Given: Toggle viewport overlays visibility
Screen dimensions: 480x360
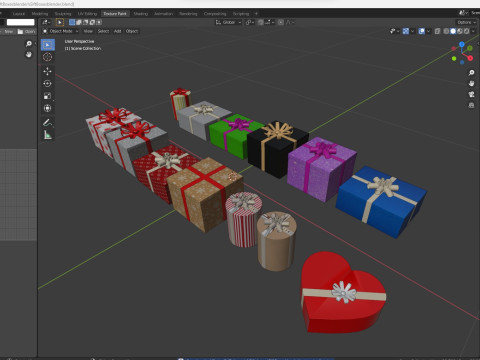Looking at the screenshot, I should coord(422,31).
